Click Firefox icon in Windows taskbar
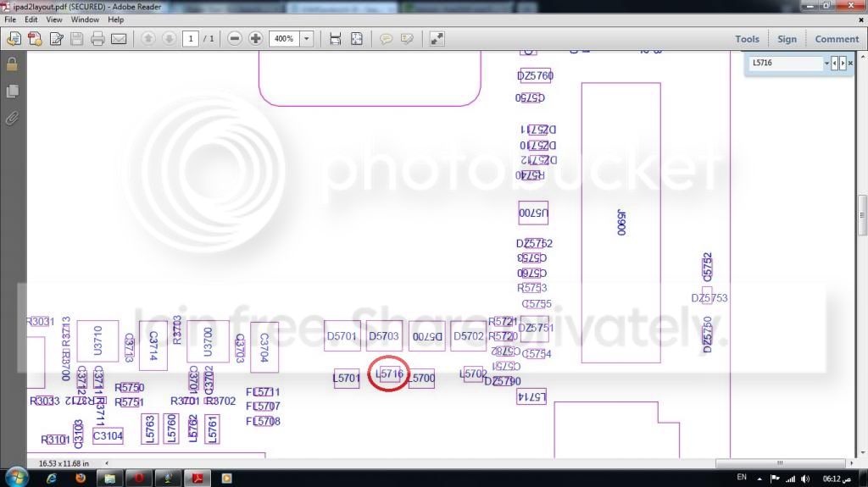The height and width of the screenshot is (487, 868). tap(81, 478)
